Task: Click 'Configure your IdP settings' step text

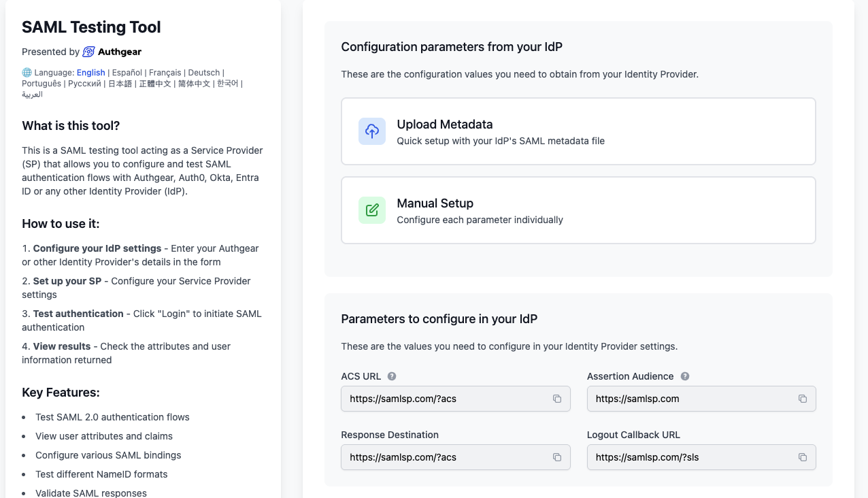Action: point(97,248)
